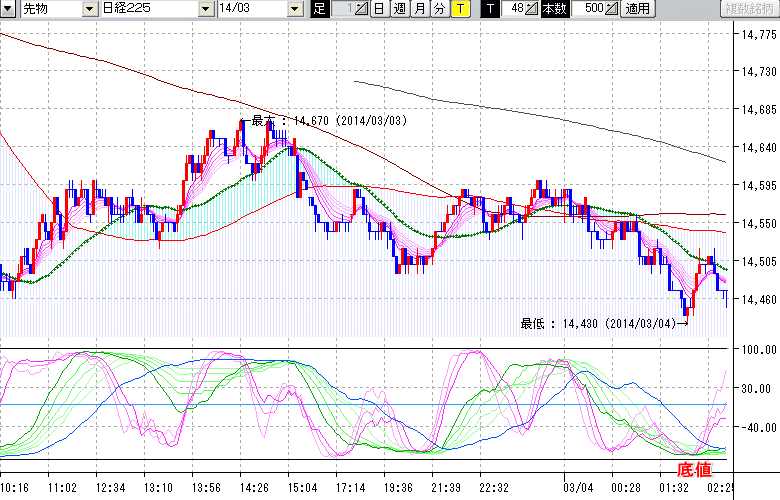The width and height of the screenshot is (780, 500).
Task: Select minute (分) chart interval
Action: [x=440, y=9]
